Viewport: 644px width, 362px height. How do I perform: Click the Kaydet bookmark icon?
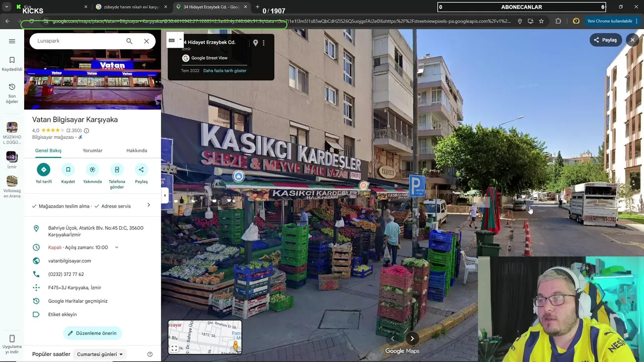[x=68, y=169]
